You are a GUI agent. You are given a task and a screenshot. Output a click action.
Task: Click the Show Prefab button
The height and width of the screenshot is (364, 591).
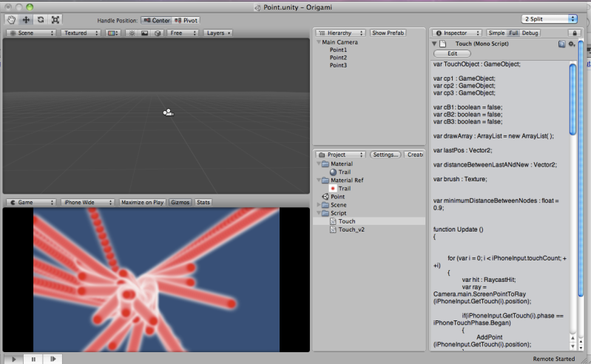pos(388,33)
